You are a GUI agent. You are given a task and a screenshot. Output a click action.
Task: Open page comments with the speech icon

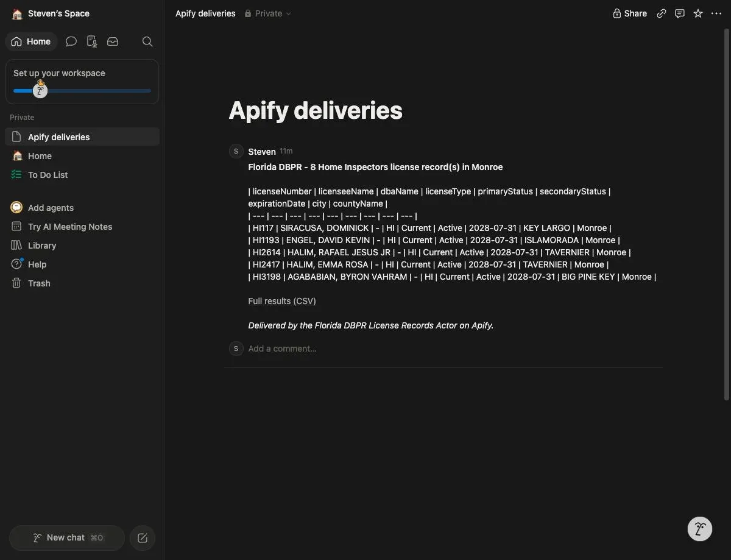[x=680, y=13]
